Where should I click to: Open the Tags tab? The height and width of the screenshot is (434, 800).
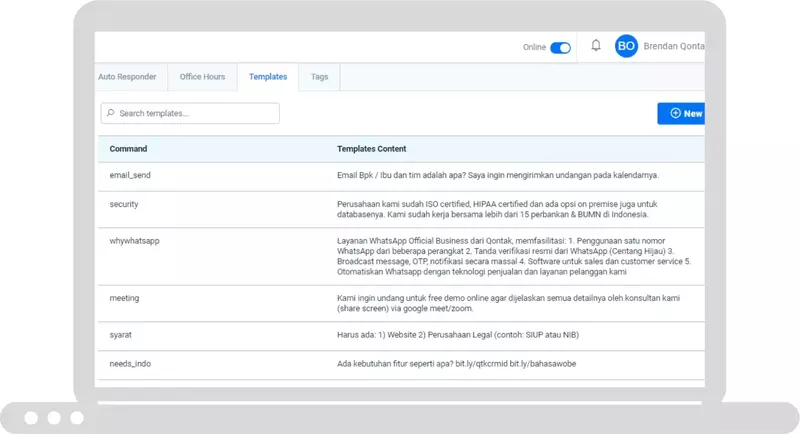pos(319,76)
